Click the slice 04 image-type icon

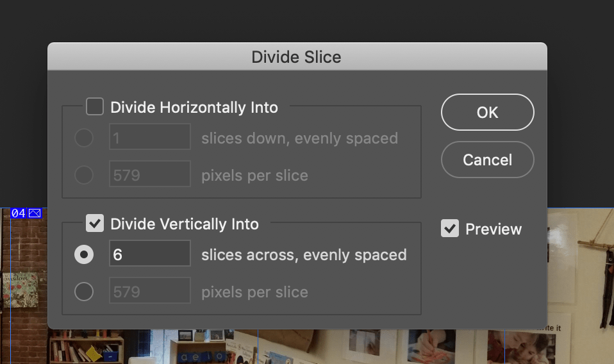click(x=35, y=213)
